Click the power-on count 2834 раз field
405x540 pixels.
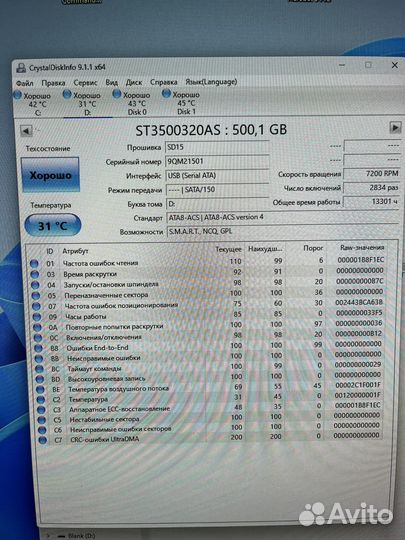372,188
